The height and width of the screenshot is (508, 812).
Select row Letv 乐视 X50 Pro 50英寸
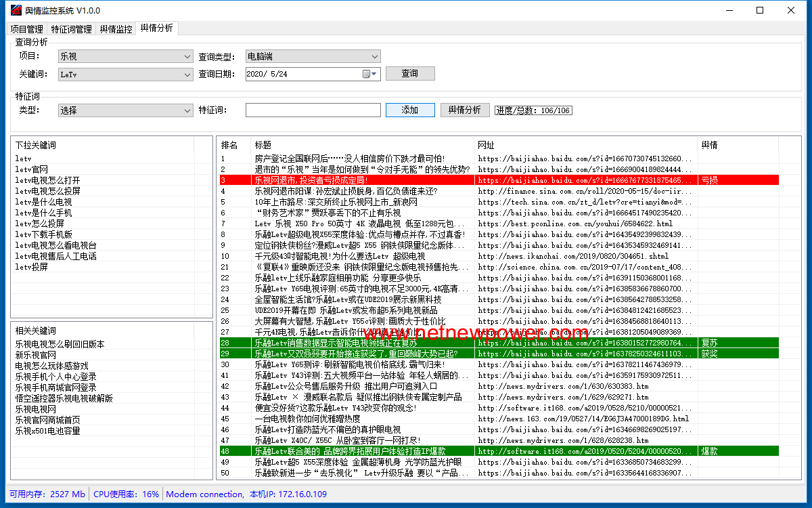(498, 224)
